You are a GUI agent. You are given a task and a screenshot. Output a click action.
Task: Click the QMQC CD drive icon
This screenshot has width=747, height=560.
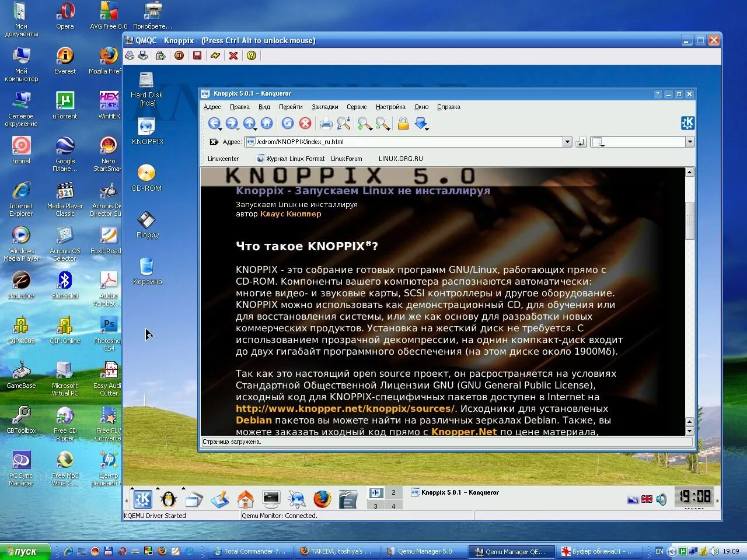(130, 55)
